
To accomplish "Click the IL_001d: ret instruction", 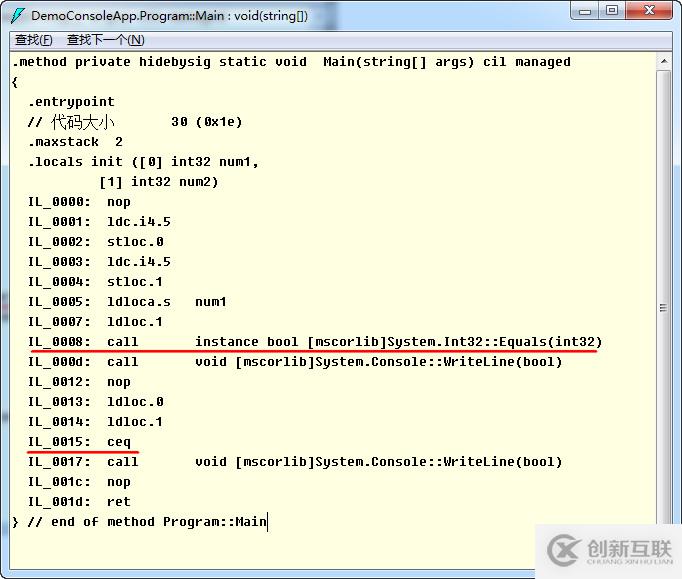I will pos(79,502).
